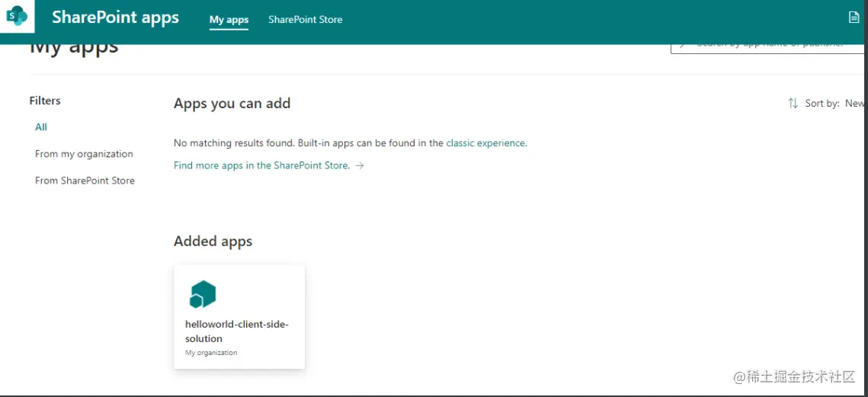Switch to the My apps tab
Screen dimensions: 868x397
(x=229, y=19)
